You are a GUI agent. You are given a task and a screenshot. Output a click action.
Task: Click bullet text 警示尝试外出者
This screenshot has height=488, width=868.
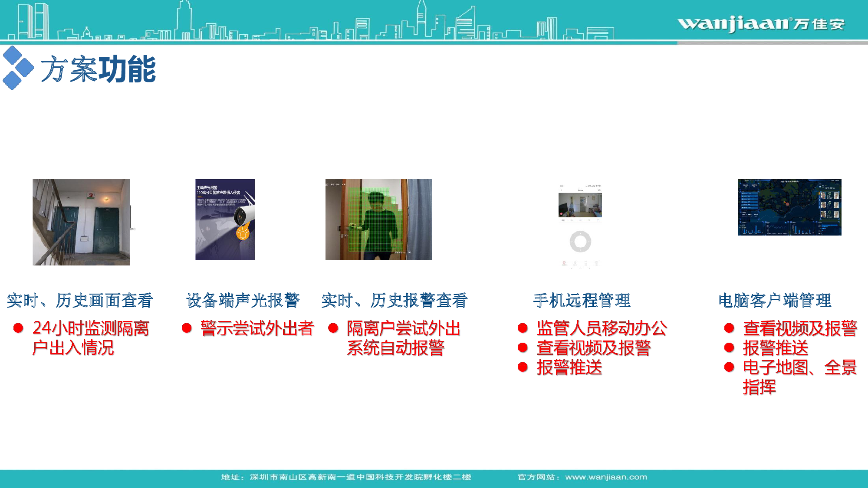coord(257,328)
